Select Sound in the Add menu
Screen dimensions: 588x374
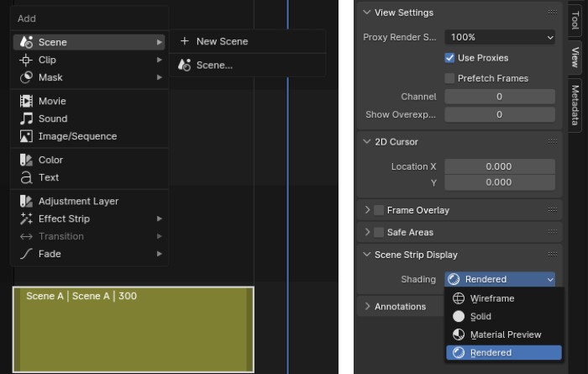coord(89,119)
